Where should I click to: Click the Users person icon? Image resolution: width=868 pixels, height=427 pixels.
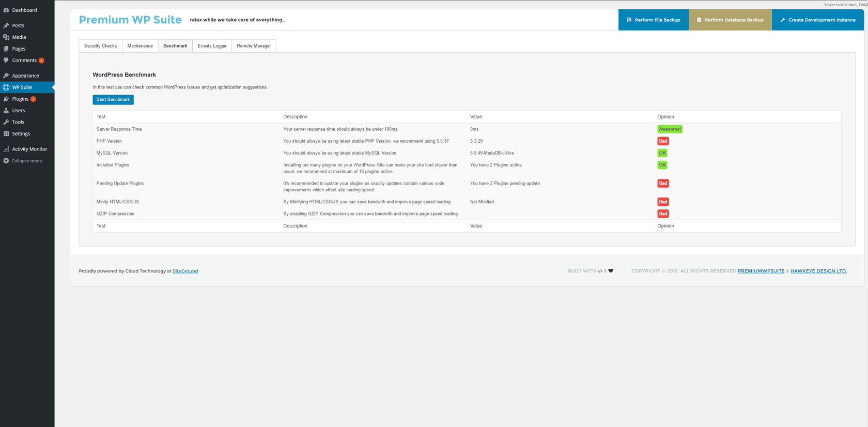click(x=6, y=111)
